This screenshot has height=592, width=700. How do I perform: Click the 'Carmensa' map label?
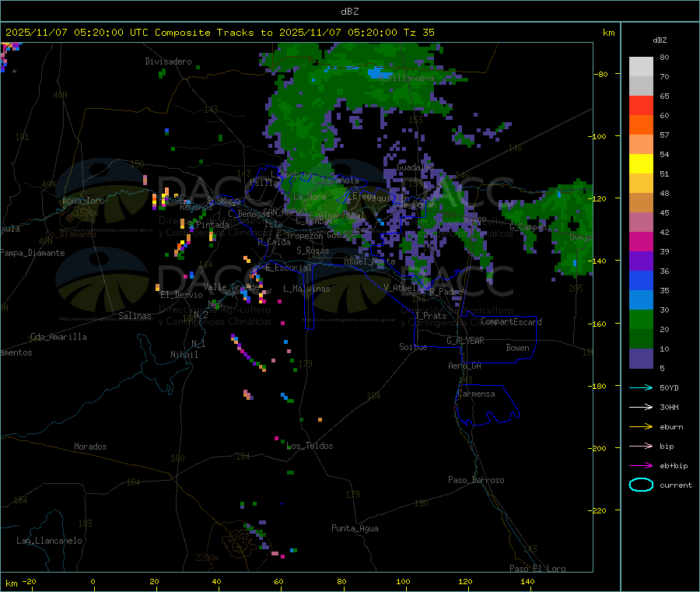476,394
